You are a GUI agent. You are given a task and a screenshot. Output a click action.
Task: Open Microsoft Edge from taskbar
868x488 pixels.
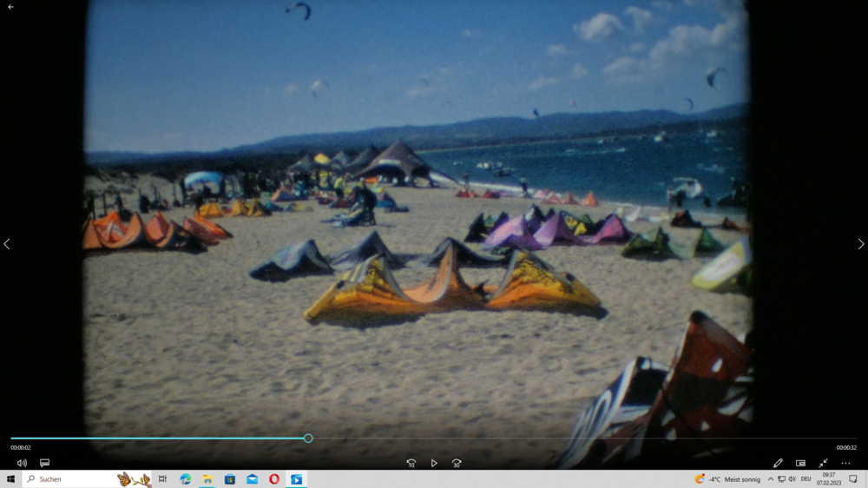[186, 479]
